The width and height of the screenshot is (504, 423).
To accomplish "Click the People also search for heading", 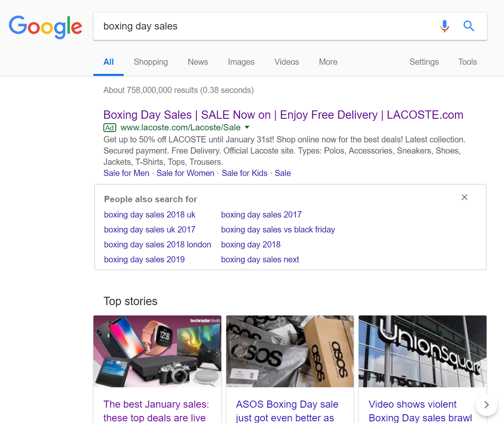I will pyautogui.click(x=150, y=199).
